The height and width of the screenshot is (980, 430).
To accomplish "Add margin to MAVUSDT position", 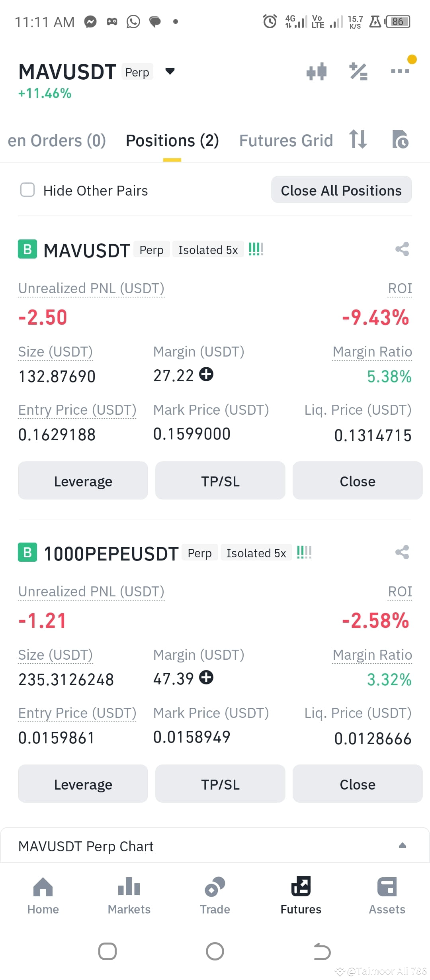I will (206, 374).
